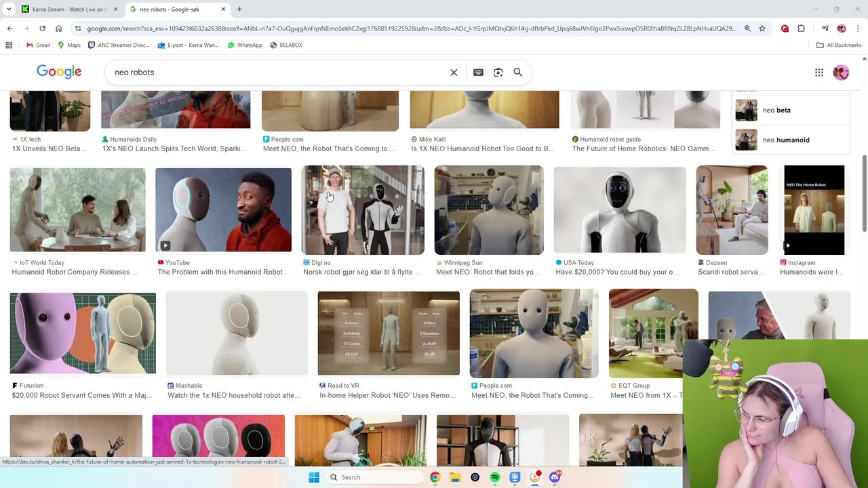Reload the page

[42, 28]
